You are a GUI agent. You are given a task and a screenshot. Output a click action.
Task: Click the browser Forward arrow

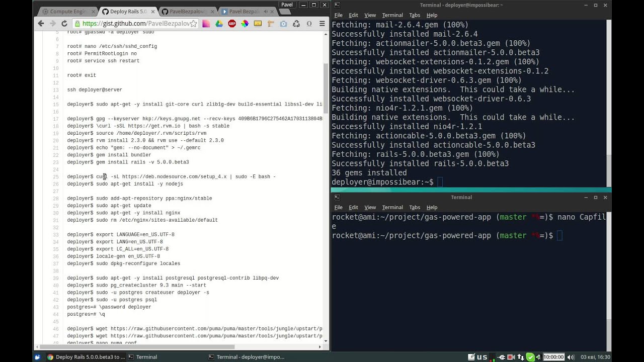coord(53,24)
